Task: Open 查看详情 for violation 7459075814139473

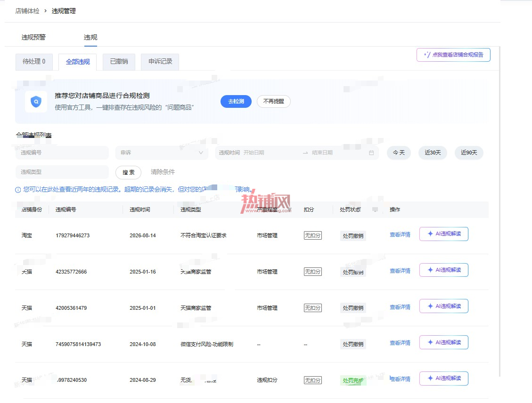Action: click(x=400, y=343)
